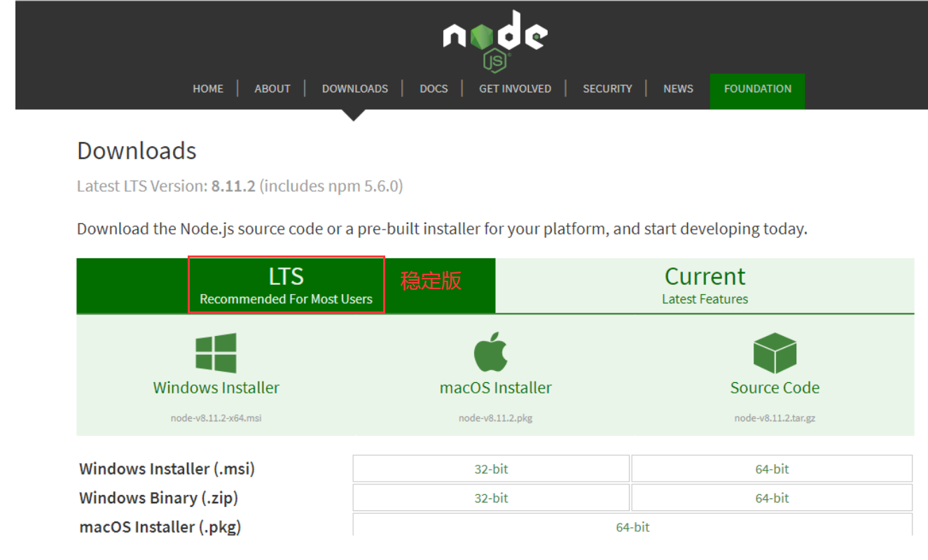Image resolution: width=928 pixels, height=560 pixels.
Task: Select the LTS Recommended For Most Users tab
Action: [x=286, y=286]
